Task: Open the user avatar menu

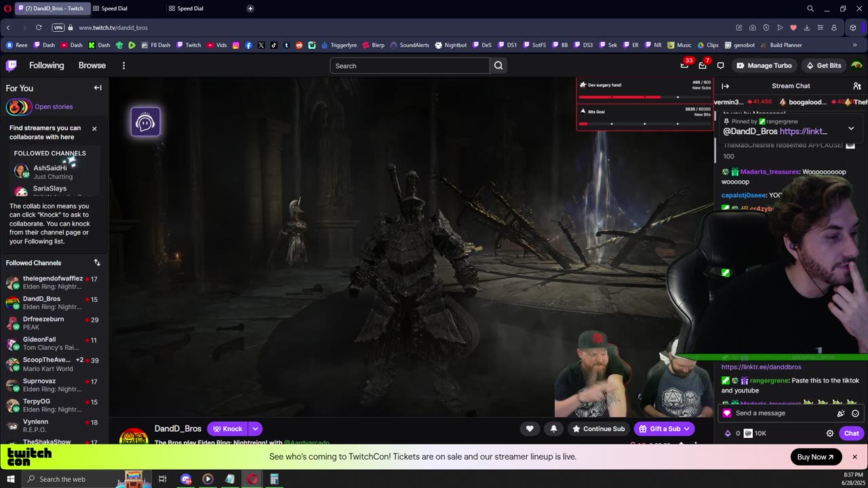Action: click(856, 66)
